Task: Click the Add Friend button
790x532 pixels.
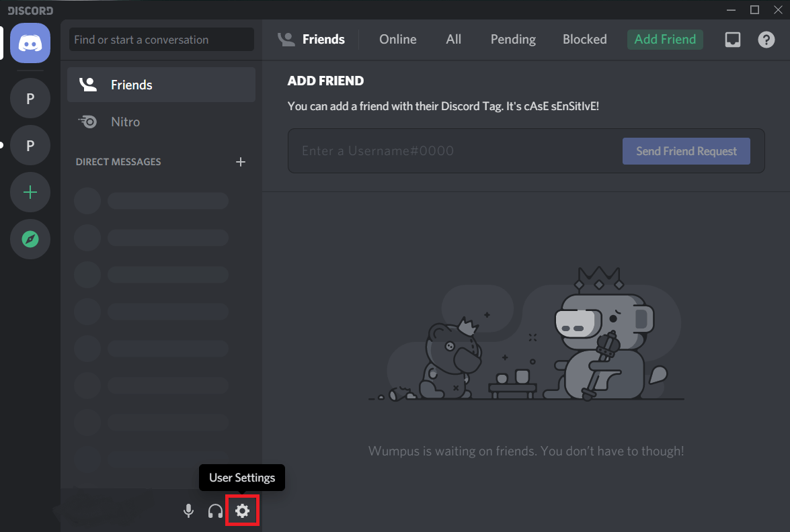Action: (665, 39)
